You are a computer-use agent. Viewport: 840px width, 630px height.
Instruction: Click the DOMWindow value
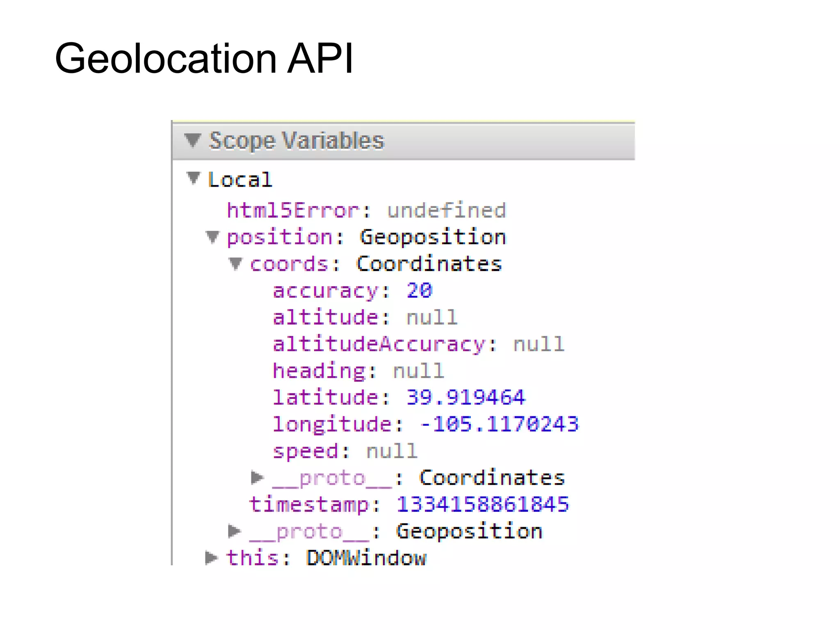point(366,558)
